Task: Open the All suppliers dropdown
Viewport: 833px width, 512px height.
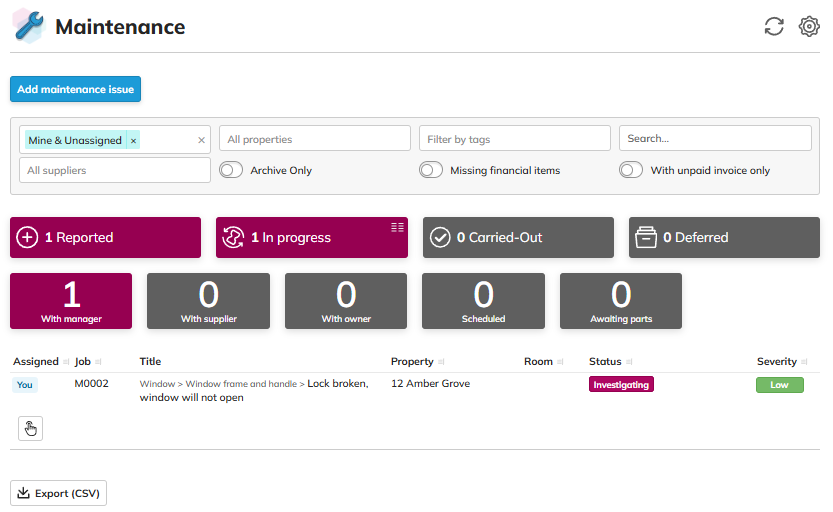Action: pyautogui.click(x=114, y=170)
